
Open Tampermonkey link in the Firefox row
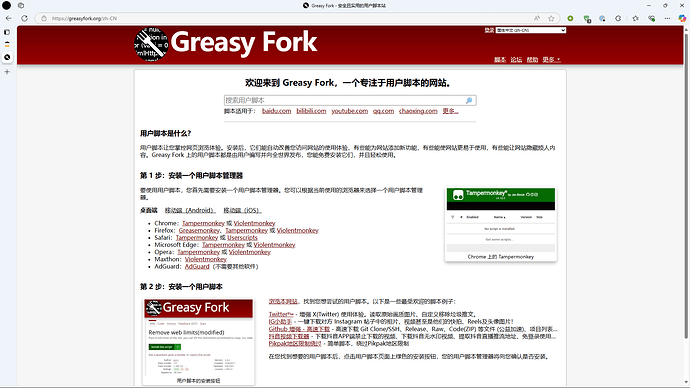[x=246, y=231]
